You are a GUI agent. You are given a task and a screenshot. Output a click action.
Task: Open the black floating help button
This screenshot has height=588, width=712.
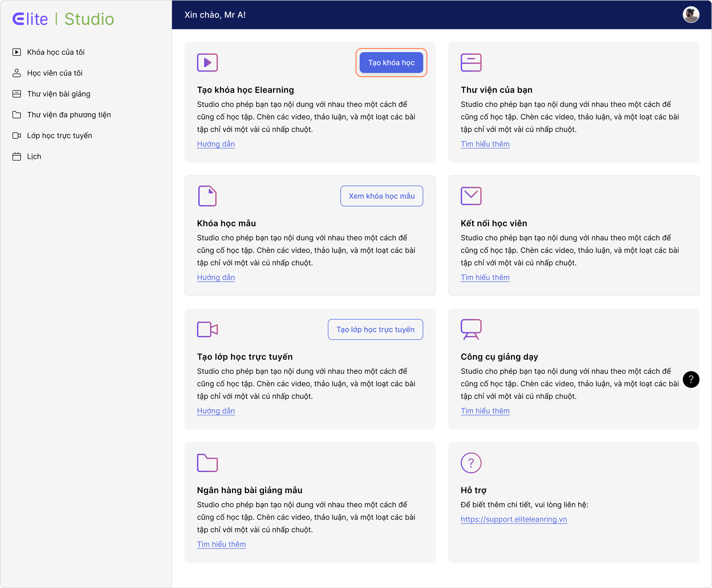691,379
